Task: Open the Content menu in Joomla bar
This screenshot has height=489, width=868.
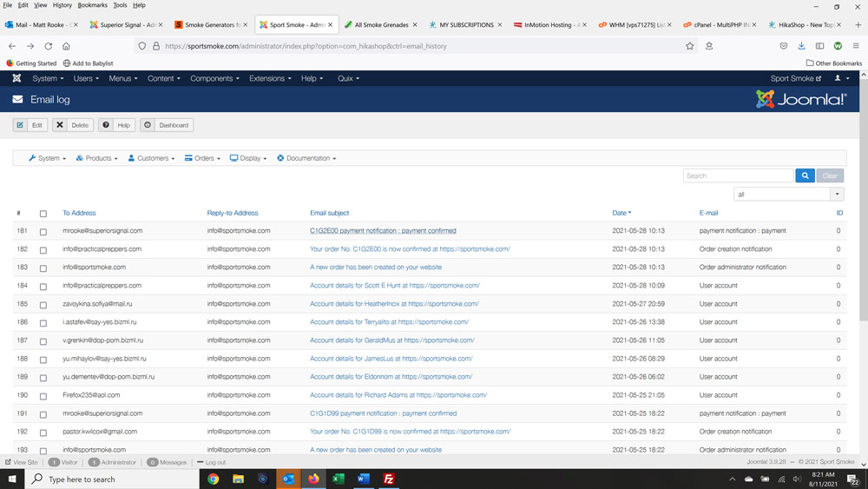Action: [164, 79]
